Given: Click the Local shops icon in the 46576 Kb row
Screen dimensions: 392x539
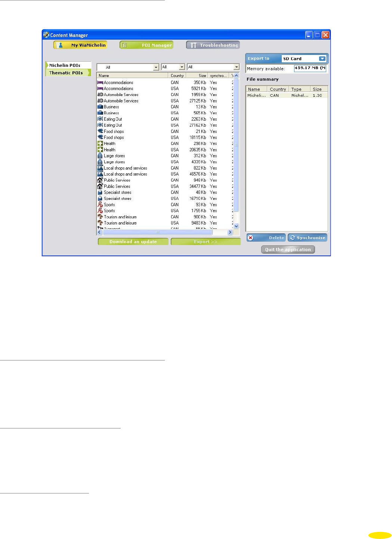Looking at the screenshot, I should [x=100, y=174].
